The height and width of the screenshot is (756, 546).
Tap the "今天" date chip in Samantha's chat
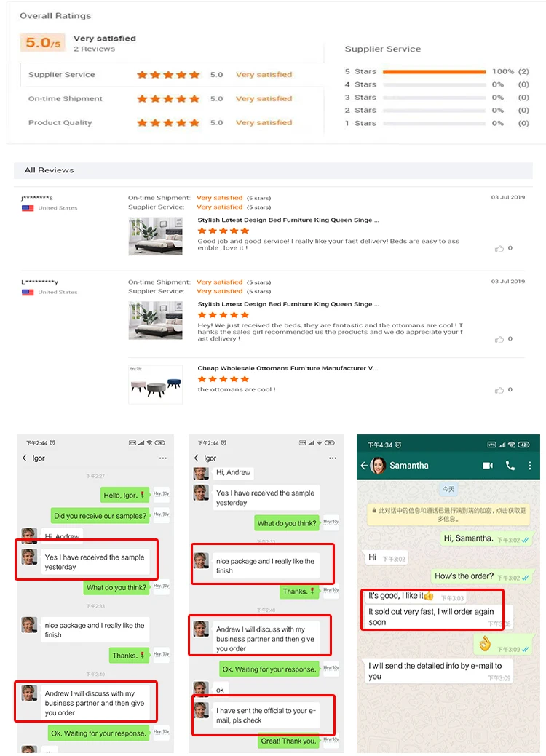tap(448, 489)
